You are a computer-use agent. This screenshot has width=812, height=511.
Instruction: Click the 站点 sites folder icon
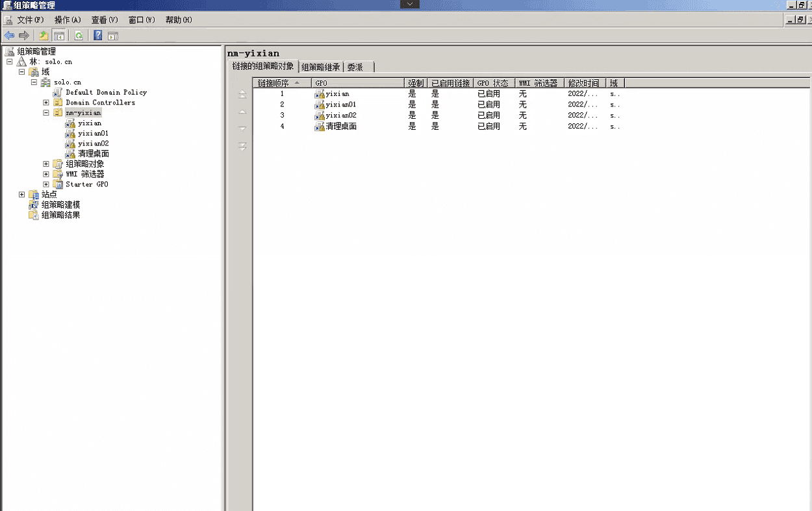point(34,194)
